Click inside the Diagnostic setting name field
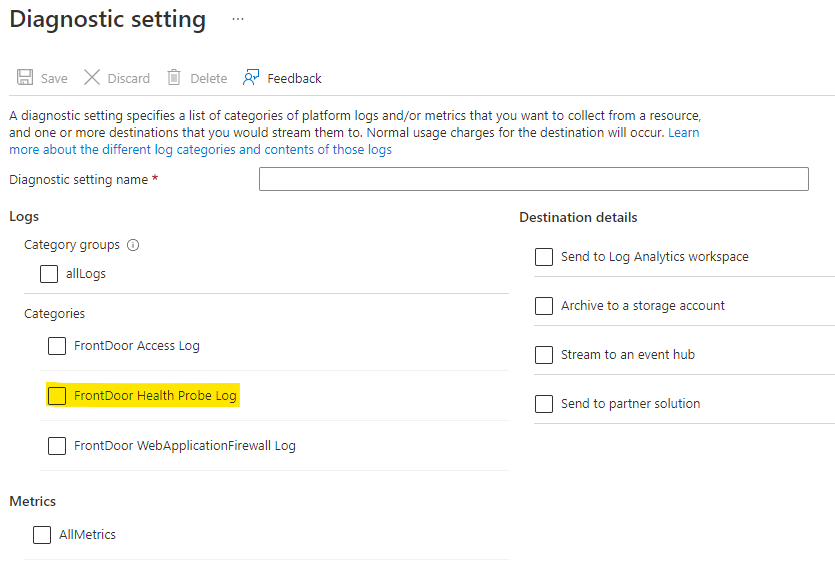 (x=533, y=179)
